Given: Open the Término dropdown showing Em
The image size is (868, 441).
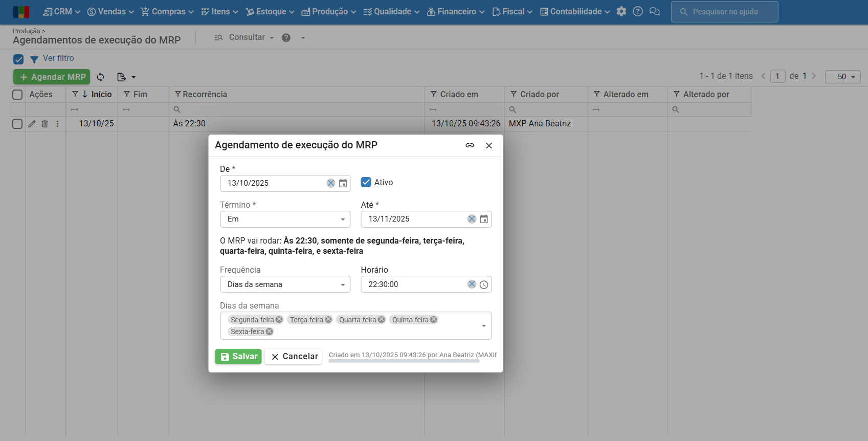Looking at the screenshot, I should 285,219.
